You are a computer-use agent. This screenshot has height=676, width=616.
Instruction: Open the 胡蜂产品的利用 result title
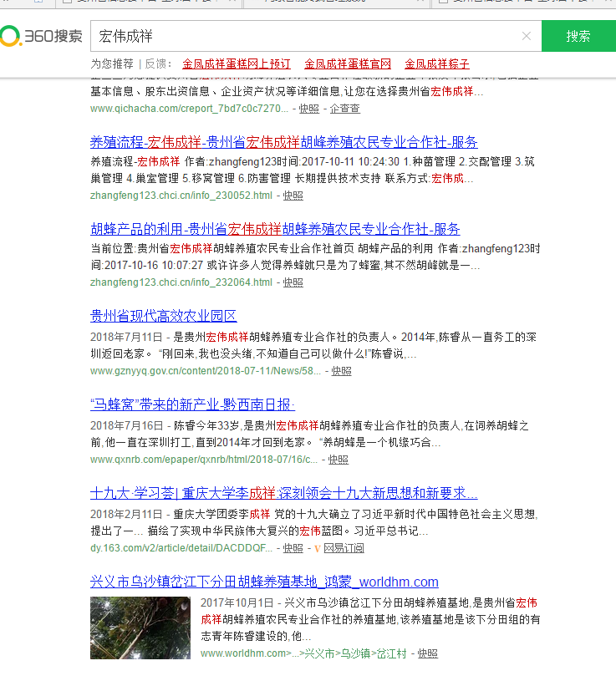tap(275, 229)
